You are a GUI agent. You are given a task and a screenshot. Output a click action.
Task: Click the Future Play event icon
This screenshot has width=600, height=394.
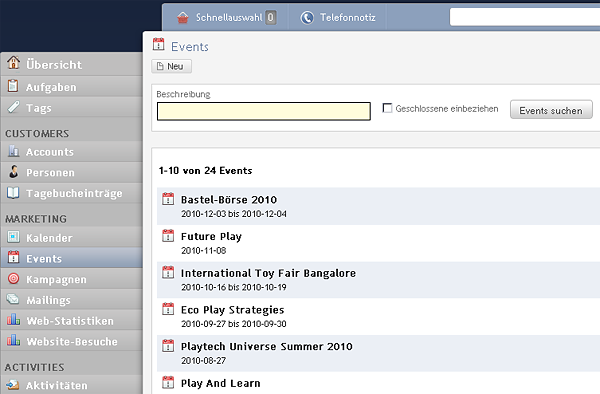pos(168,236)
